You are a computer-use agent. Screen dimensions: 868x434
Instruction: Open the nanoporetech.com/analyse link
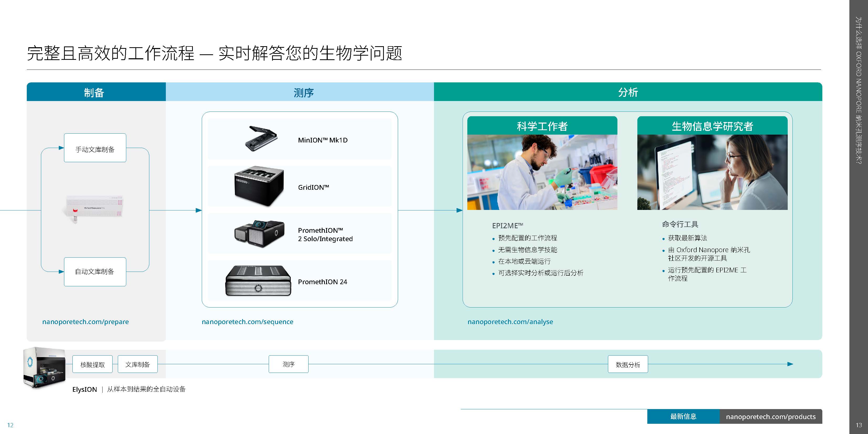510,322
